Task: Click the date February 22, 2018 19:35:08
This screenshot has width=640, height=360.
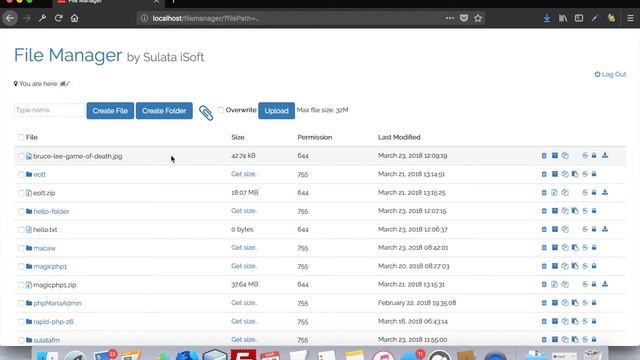Action: point(417,303)
